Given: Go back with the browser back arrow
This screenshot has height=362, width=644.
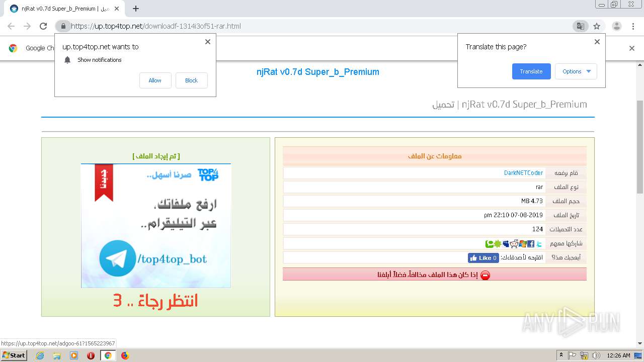Looking at the screenshot, I should tap(11, 26).
